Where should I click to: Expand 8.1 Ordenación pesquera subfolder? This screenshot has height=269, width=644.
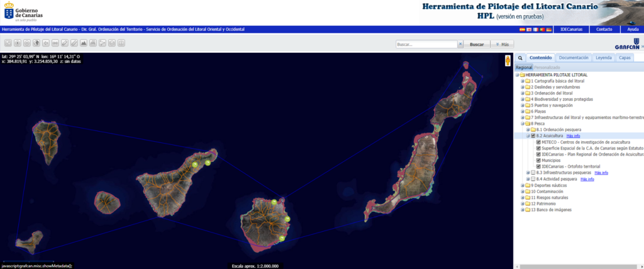[528, 130]
